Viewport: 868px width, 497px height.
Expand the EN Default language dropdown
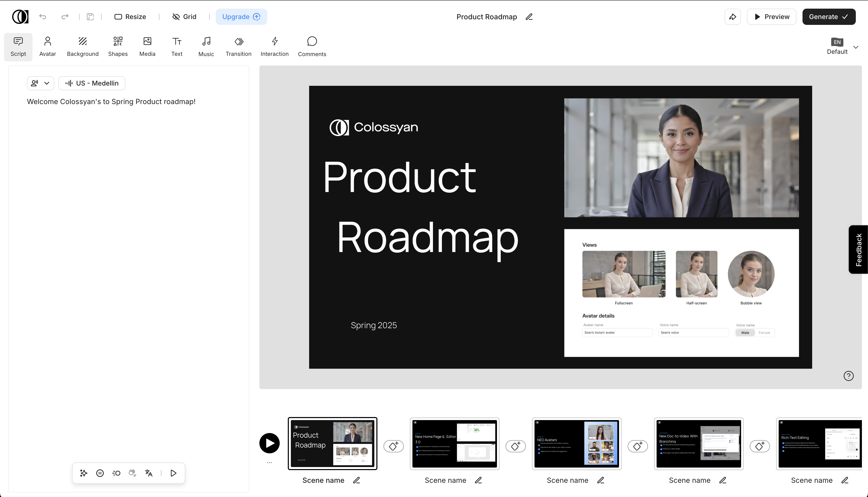(x=842, y=46)
